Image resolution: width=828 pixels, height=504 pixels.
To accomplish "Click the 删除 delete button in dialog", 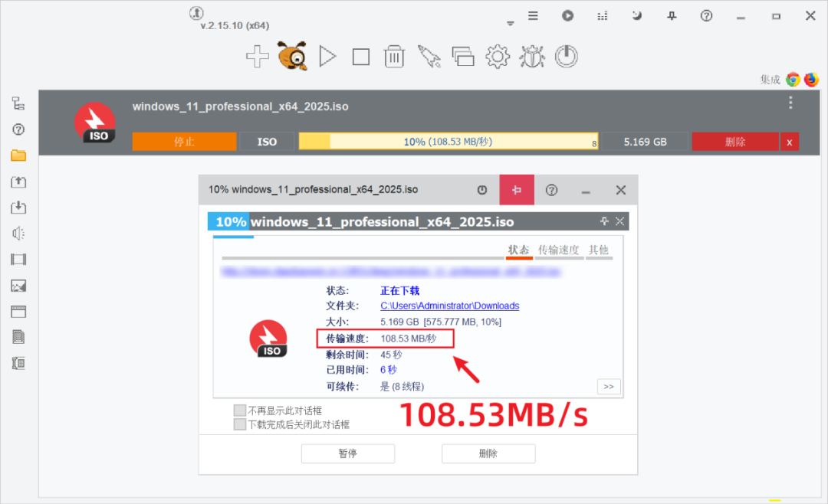I will (488, 453).
